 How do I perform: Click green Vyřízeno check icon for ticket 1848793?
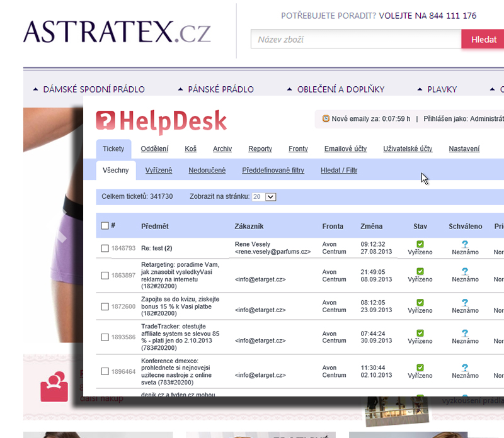tap(420, 244)
